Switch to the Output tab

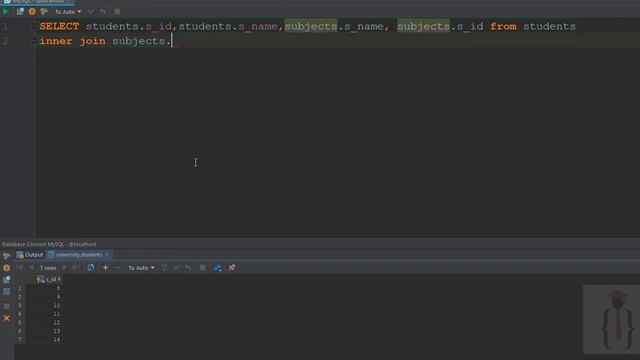click(29, 255)
